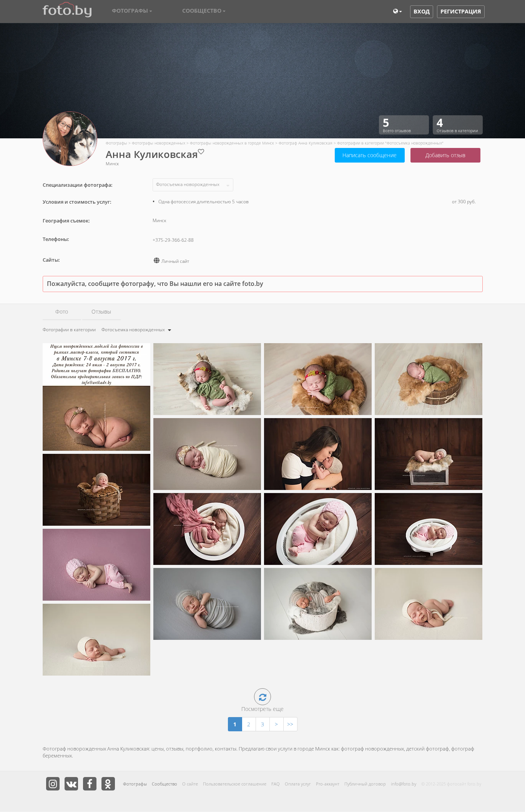Screen dimensions: 525x812
Task: Toggle the favorite heart beside Анна Куликовская
Action: pyautogui.click(x=201, y=151)
